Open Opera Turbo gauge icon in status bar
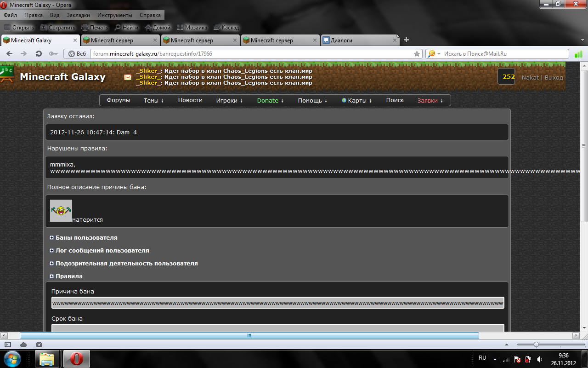The image size is (588, 368). tap(39, 345)
